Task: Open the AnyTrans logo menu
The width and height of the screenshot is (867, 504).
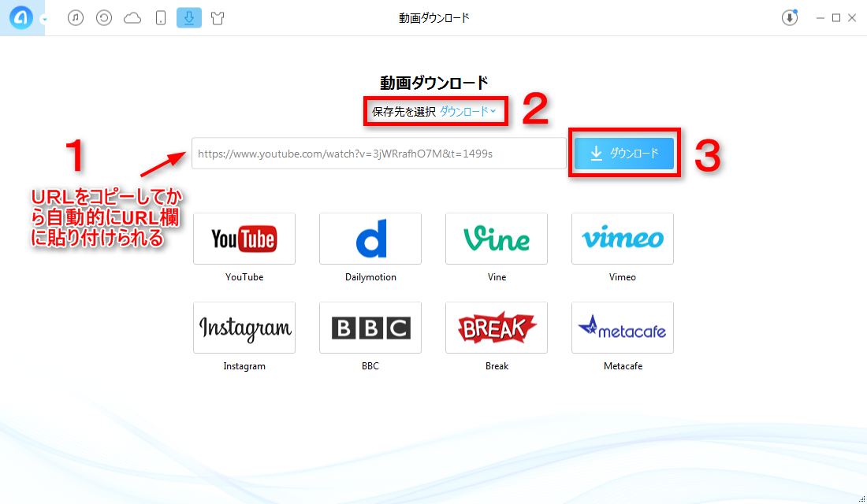Action: [x=21, y=17]
